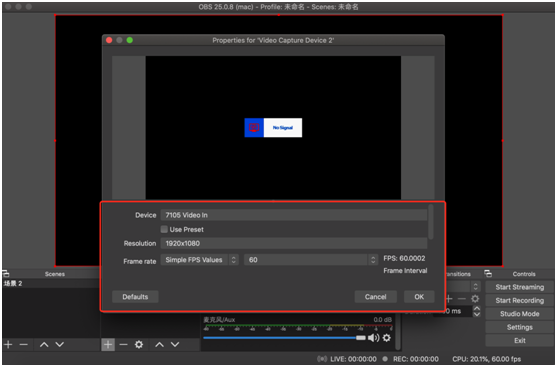Image resolution: width=557 pixels, height=367 pixels.
Task: Pop out the Scenes dock icon
Action: click(5, 274)
